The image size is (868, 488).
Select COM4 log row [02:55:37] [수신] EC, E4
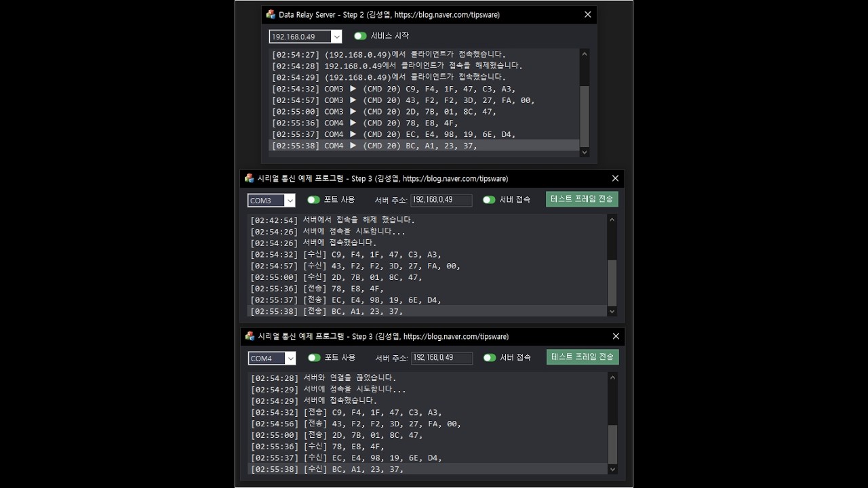coord(428,457)
